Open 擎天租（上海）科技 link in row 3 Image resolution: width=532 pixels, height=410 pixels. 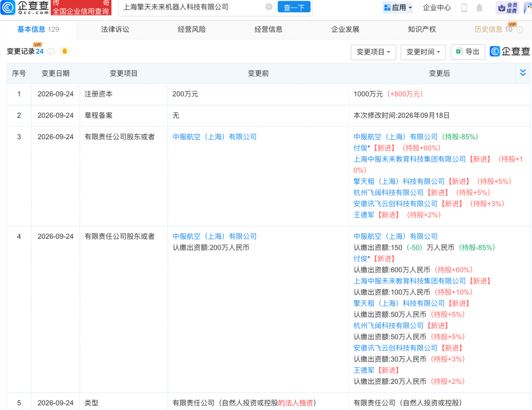399,181
